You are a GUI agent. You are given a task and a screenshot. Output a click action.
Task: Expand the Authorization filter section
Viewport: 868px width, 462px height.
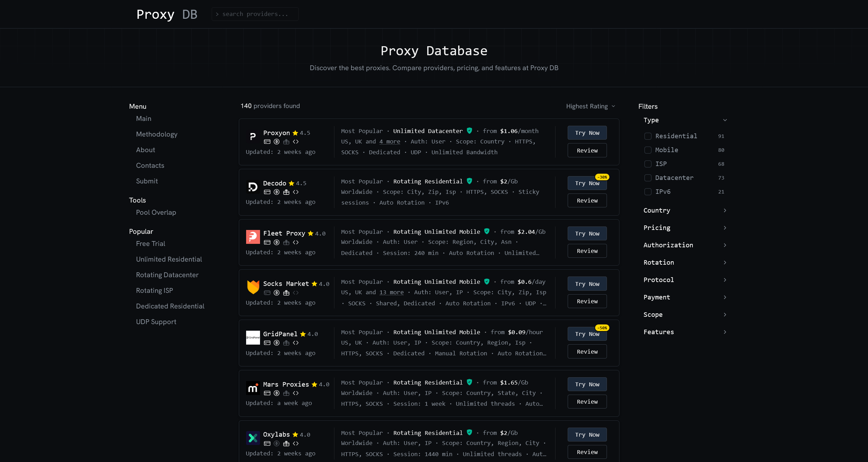tap(685, 245)
